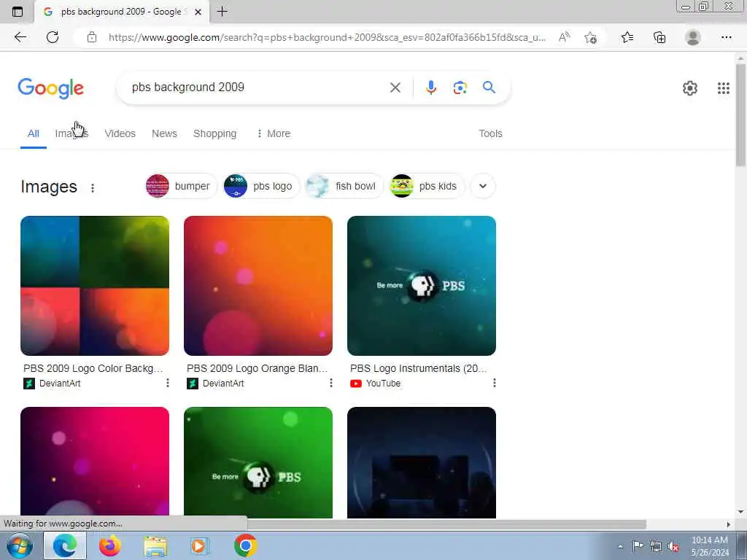
Task: Open Edge Settings and more menu
Action: click(726, 37)
